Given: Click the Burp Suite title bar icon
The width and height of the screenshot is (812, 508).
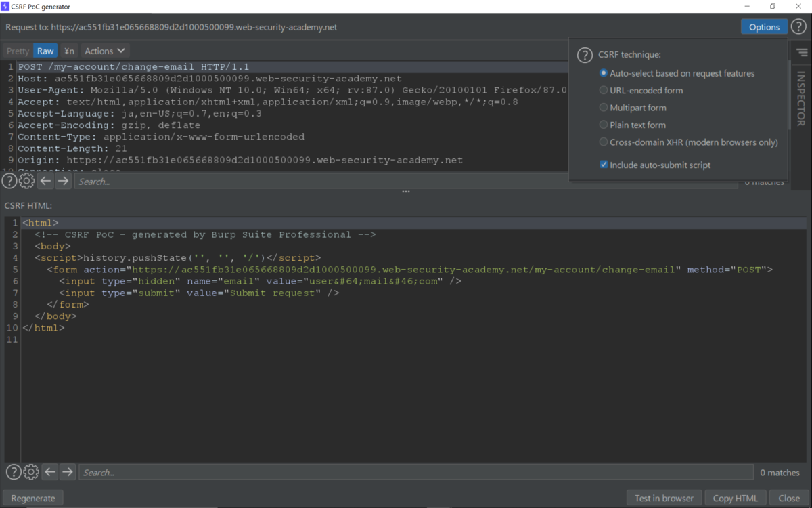Looking at the screenshot, I should coord(5,6).
